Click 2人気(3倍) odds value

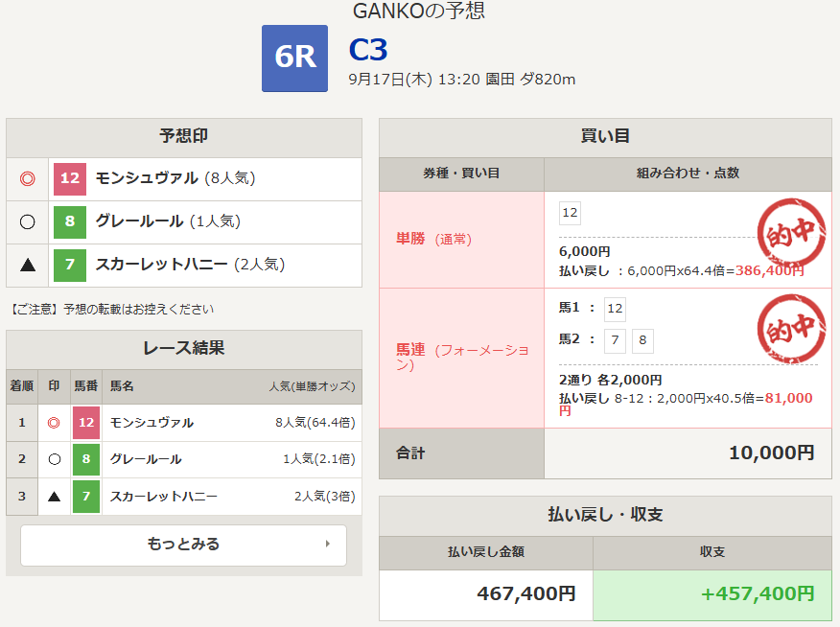tap(325, 497)
